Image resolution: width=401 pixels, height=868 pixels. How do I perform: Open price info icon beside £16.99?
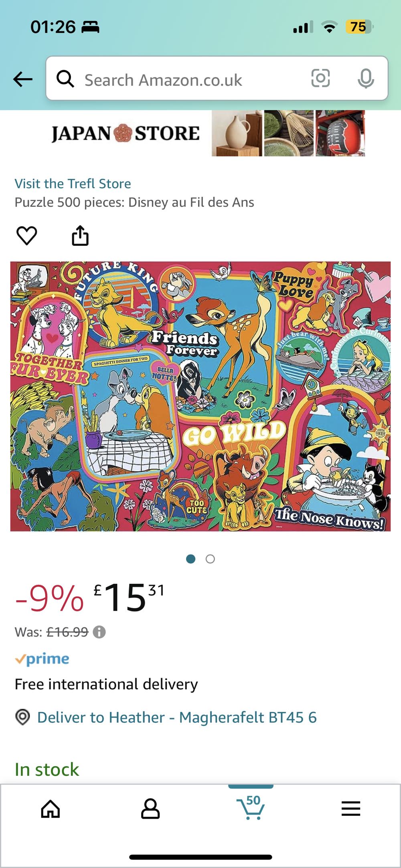click(x=99, y=632)
